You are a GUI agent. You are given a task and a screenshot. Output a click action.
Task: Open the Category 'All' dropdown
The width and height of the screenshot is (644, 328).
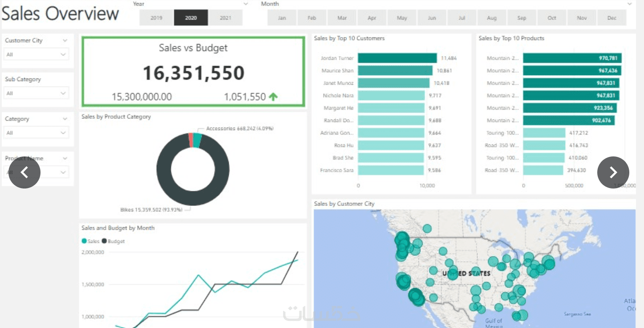[x=36, y=133]
